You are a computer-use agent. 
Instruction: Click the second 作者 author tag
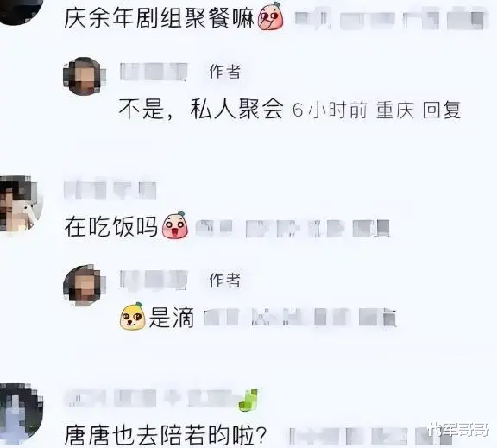(x=224, y=280)
